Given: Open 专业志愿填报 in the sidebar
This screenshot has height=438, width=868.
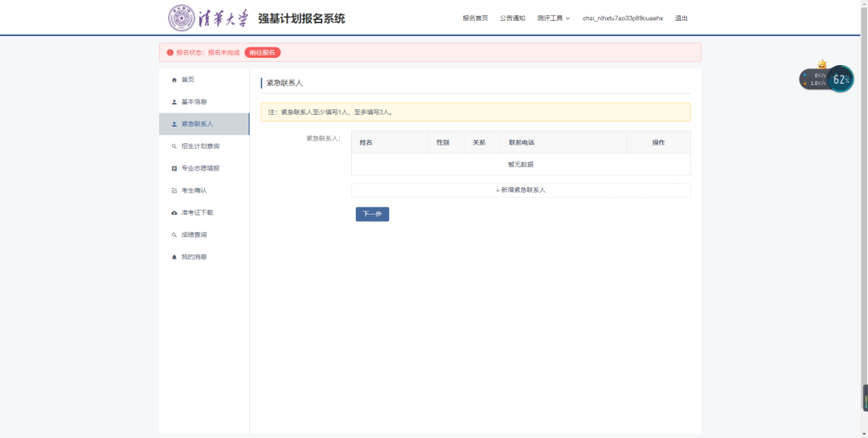Looking at the screenshot, I should (x=204, y=168).
